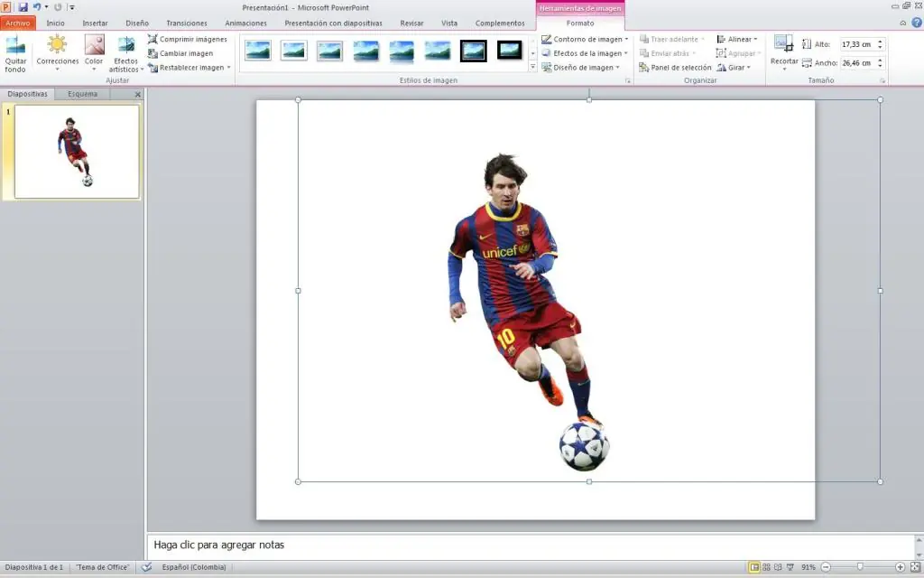Open the Color adjustments menu
Image resolution: width=924 pixels, height=578 pixels.
click(x=94, y=54)
